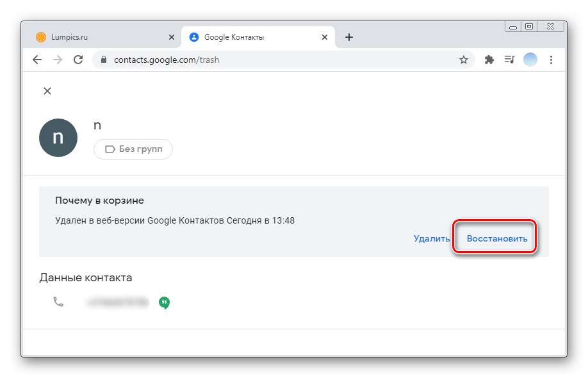
Task: Click the contact avatar with letter n
Action: click(58, 138)
